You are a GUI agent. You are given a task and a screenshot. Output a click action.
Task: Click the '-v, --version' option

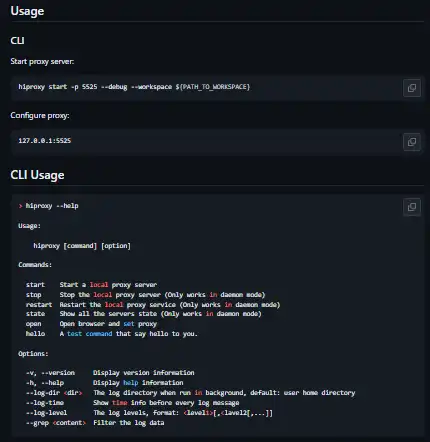tap(50, 373)
